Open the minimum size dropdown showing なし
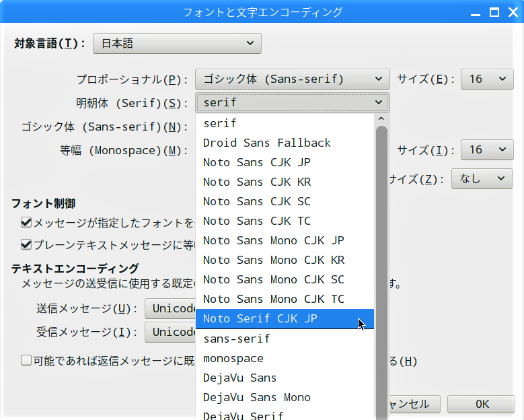Image resolution: width=524 pixels, height=420 pixels. (x=482, y=178)
